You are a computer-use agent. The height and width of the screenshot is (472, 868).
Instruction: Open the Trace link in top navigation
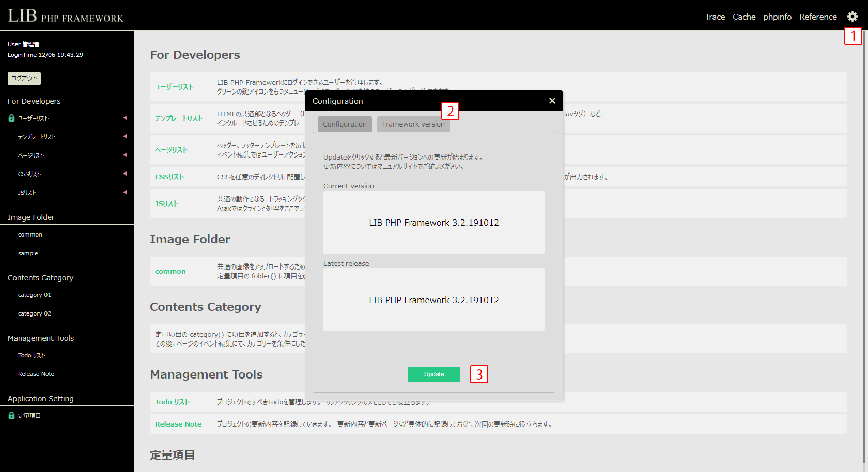click(x=715, y=17)
